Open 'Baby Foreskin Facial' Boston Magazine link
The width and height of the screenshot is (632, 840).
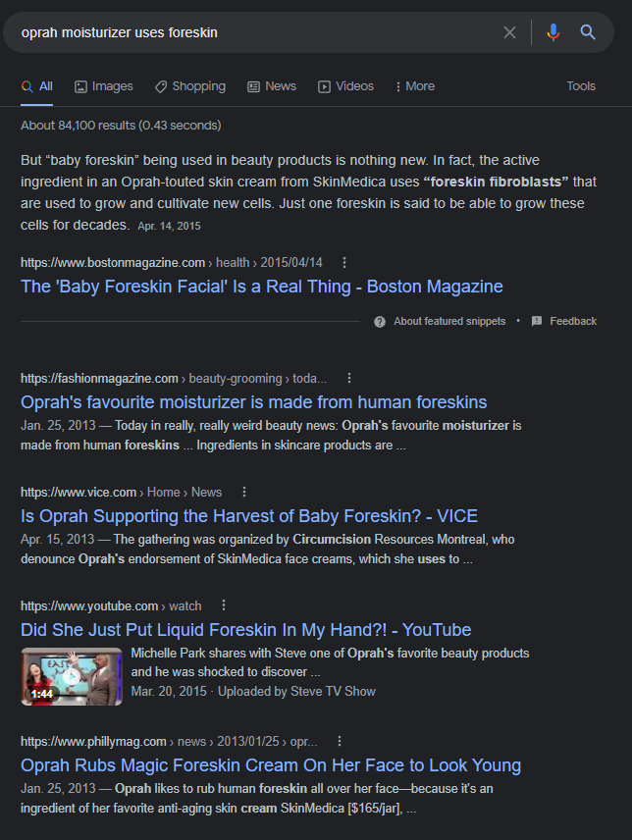pyautogui.click(x=261, y=287)
